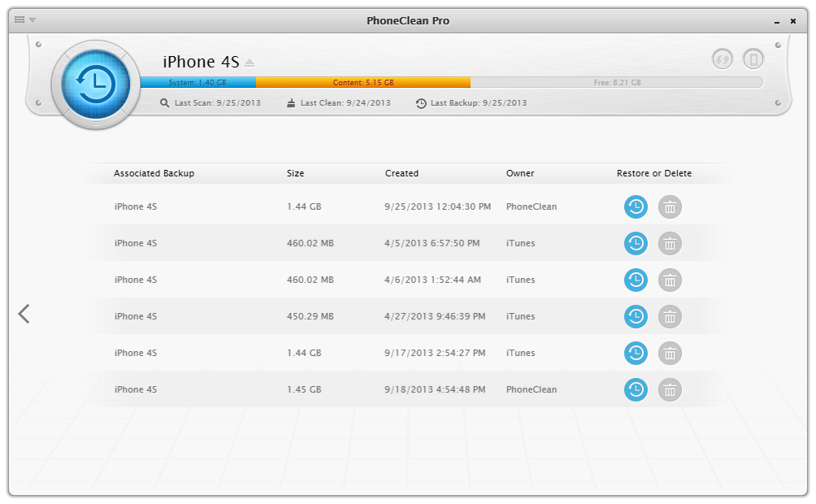Screen dimensions: 816x504
Task: Restore the 1.45 GB PhoneClean backup
Action: pyautogui.click(x=636, y=389)
